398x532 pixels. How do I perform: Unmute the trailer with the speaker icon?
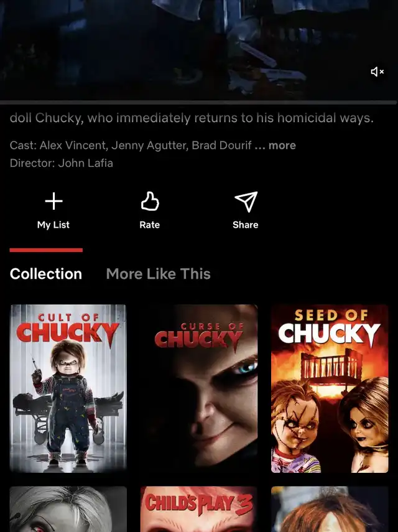377,72
